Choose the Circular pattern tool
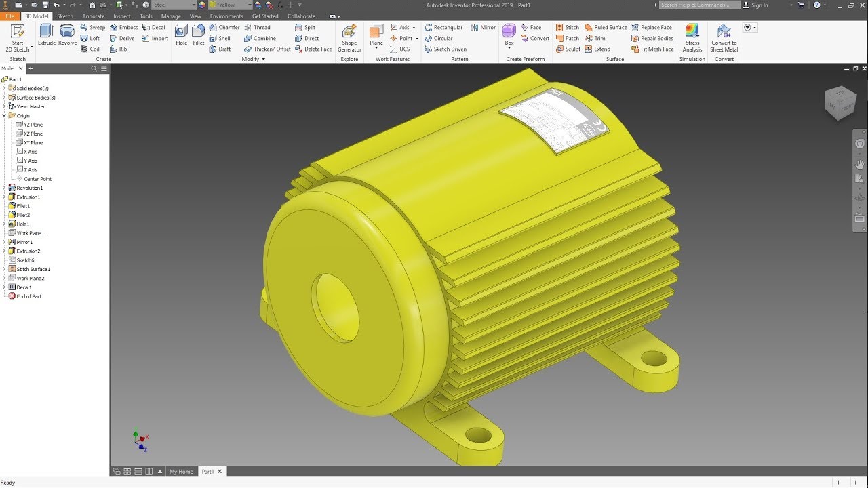The image size is (868, 488). [x=439, y=39]
